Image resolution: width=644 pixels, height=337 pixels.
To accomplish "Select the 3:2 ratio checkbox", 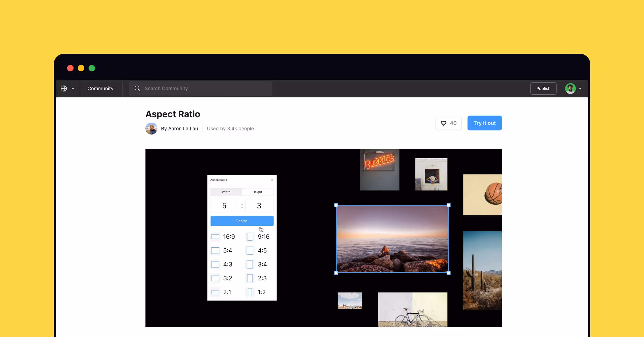I will [215, 278].
